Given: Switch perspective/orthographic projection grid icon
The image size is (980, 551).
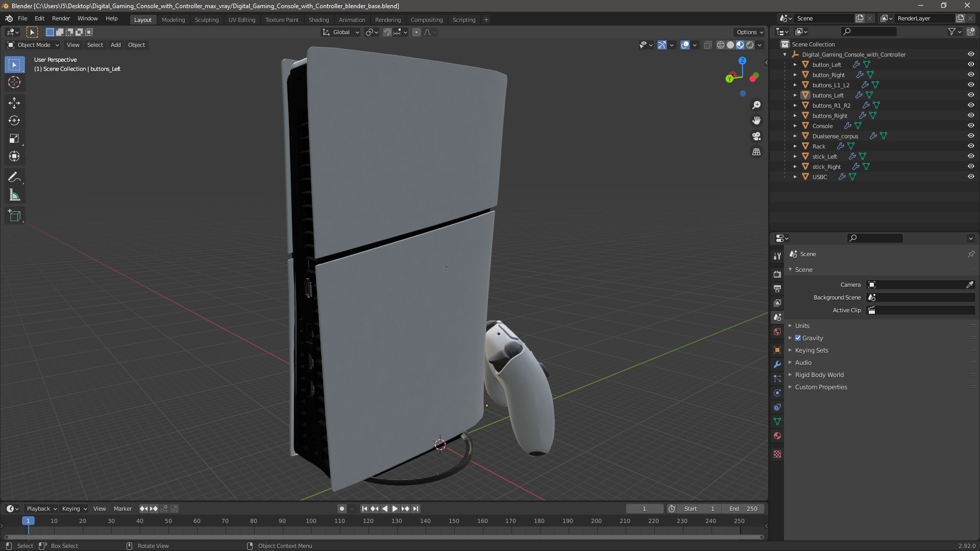Looking at the screenshot, I should pos(756,152).
